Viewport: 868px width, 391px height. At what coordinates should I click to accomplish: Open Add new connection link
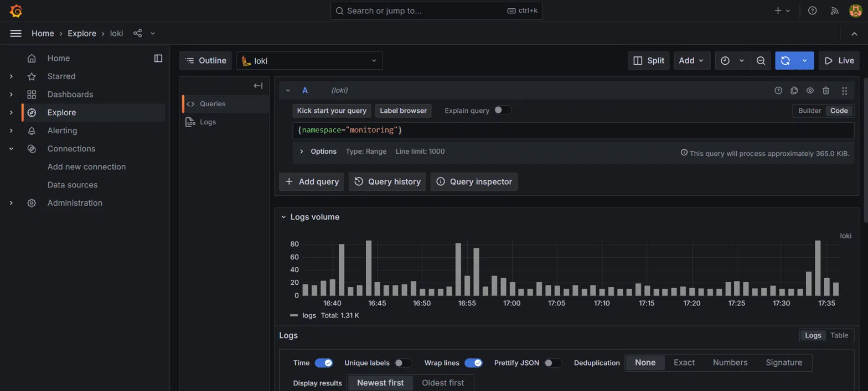[86, 166]
